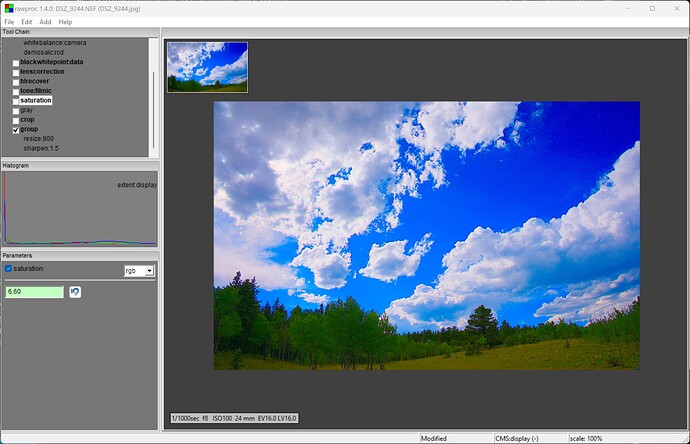Maximize the rawproc window
Image resolution: width=690 pixels, height=444 pixels.
pos(653,8)
